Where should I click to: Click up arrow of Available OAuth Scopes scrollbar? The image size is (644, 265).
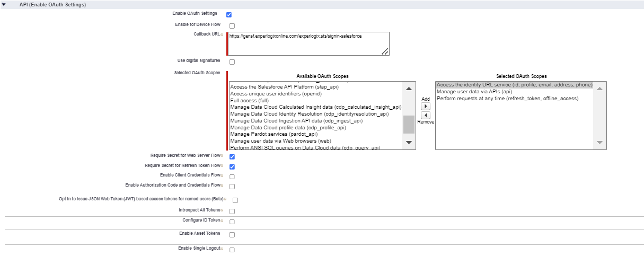[409, 89]
